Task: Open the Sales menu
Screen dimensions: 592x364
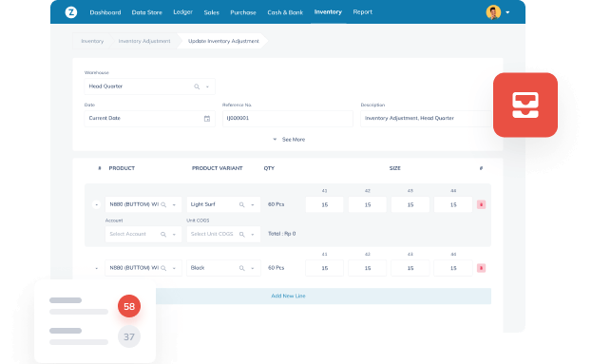Action: click(x=211, y=12)
